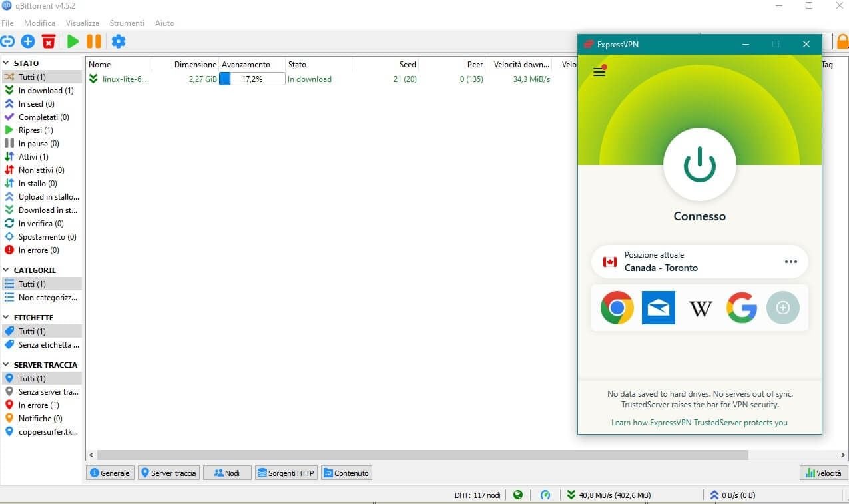This screenshot has height=504, width=849.
Task: Toggle the ExpressVPN power button
Action: tap(700, 164)
